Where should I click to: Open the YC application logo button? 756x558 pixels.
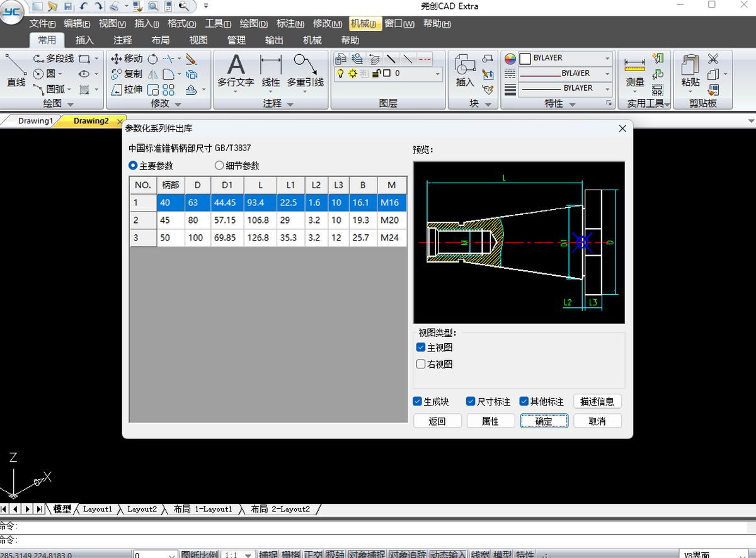[x=13, y=11]
